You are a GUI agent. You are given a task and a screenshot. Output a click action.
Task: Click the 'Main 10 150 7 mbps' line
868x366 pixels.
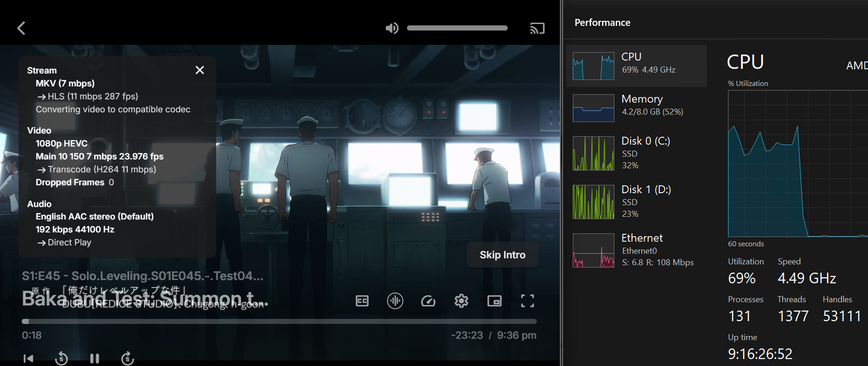coord(100,157)
